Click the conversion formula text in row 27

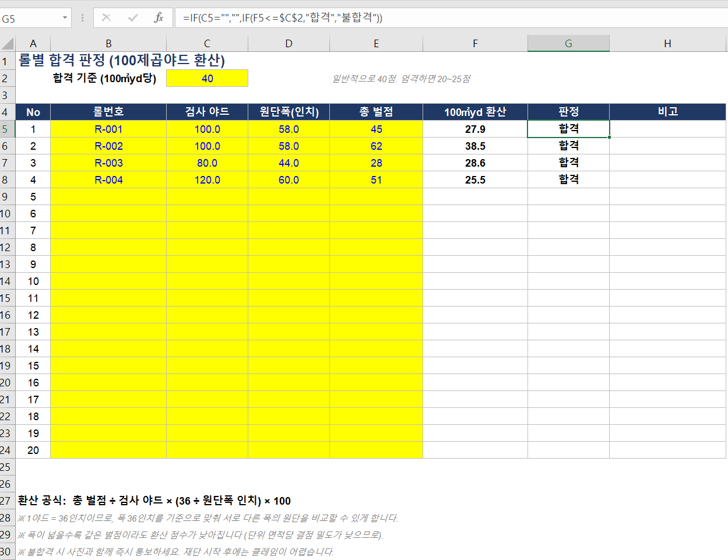click(154, 501)
